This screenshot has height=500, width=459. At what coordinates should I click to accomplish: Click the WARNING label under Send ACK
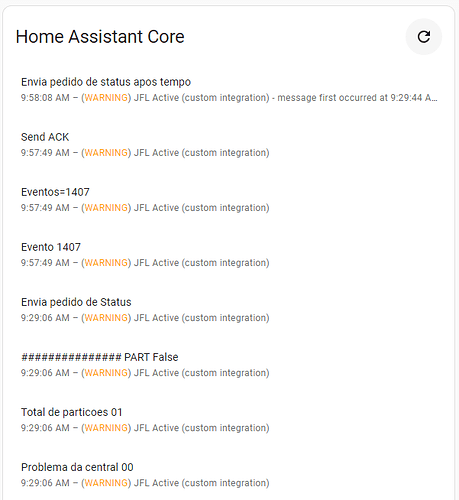coord(106,153)
